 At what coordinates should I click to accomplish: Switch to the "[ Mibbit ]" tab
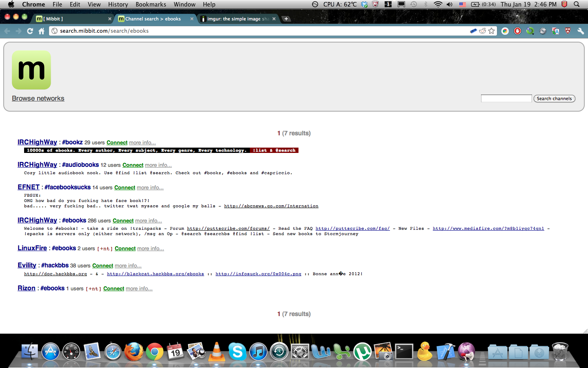click(x=73, y=19)
